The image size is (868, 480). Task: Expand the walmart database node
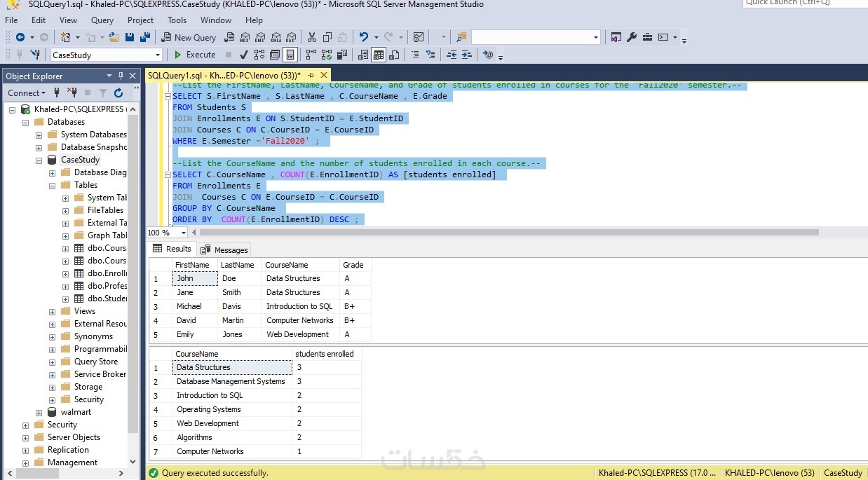[x=39, y=412]
